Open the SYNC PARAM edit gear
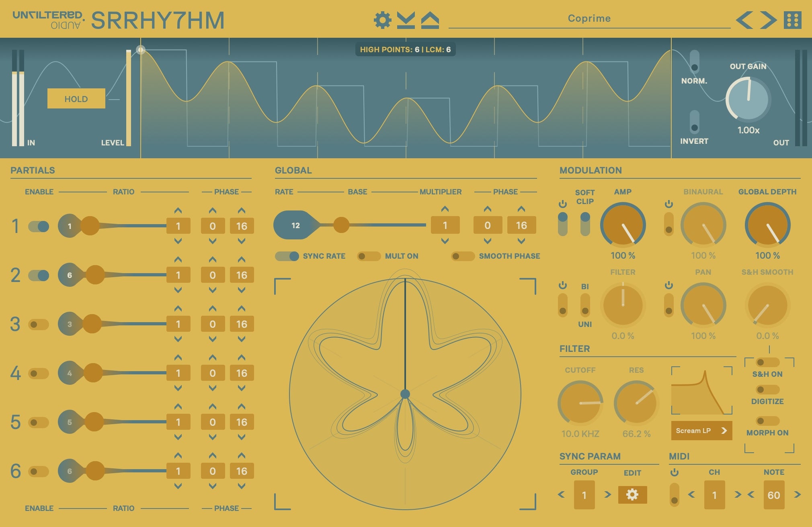 click(x=632, y=494)
